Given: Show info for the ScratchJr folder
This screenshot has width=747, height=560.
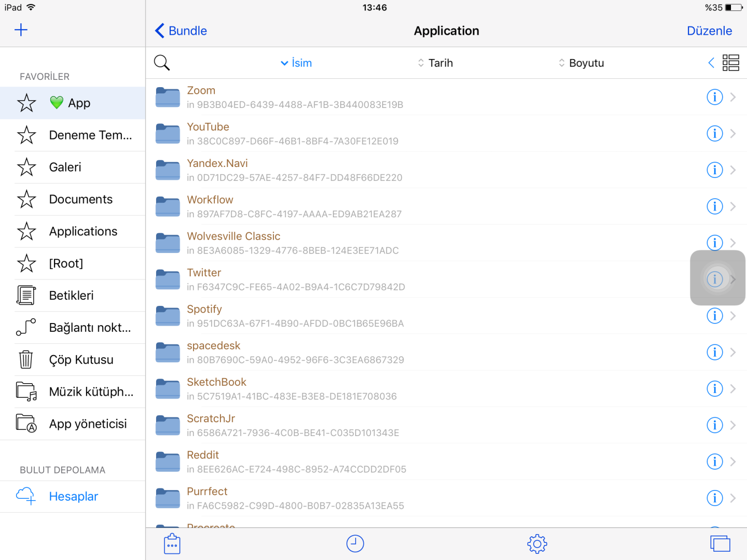Looking at the screenshot, I should coord(715,425).
